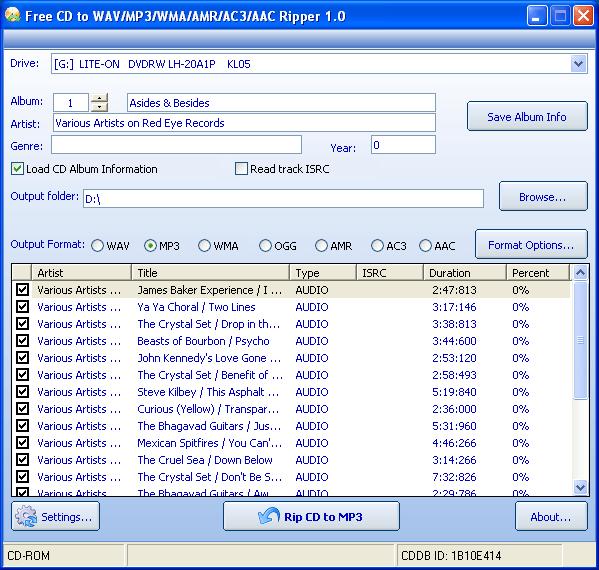Viewport: 599px width, 570px height.
Task: Choose AAC output format
Action: click(425, 246)
